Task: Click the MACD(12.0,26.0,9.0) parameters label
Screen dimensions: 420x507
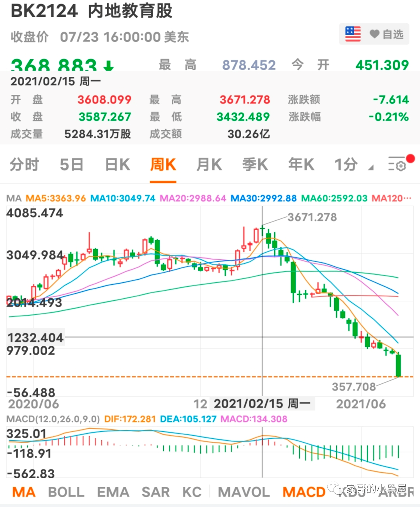Action: click(53, 419)
